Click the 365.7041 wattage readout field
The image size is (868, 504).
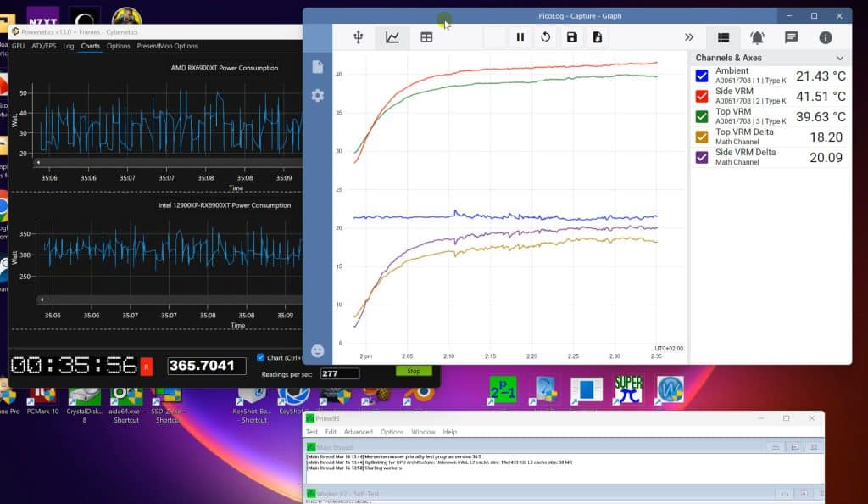coord(206,366)
